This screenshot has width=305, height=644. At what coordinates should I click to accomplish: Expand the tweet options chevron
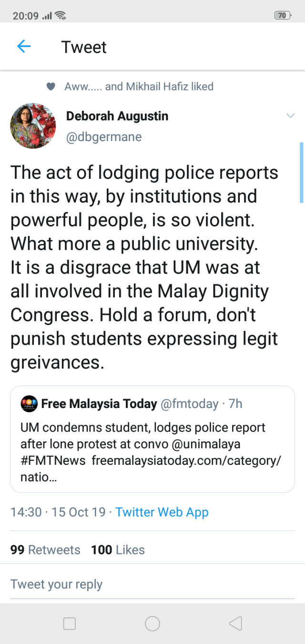tap(290, 116)
